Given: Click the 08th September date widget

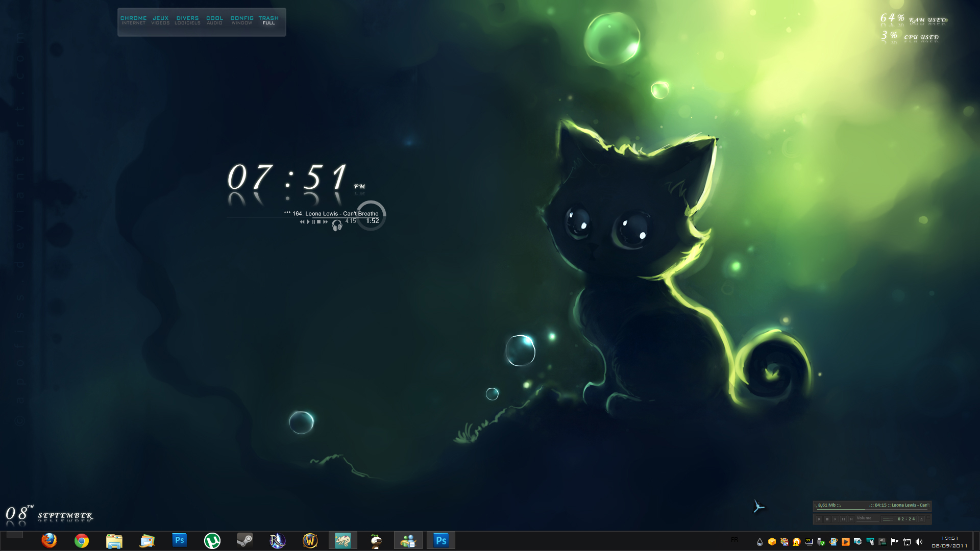Looking at the screenshot, I should (x=49, y=513).
